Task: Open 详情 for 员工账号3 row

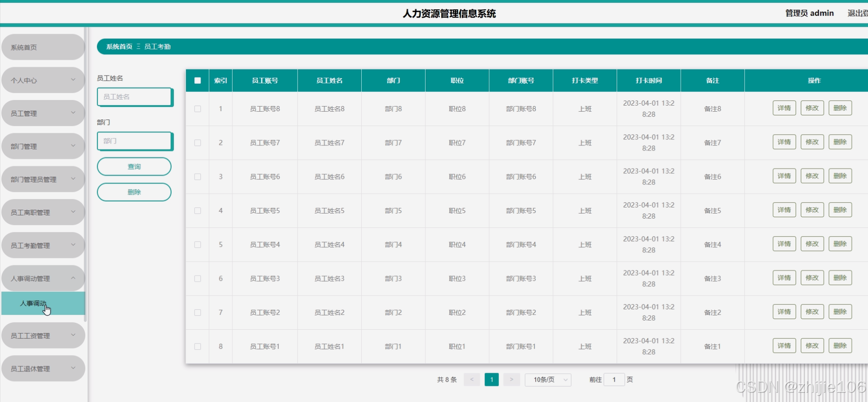Action: (x=784, y=278)
